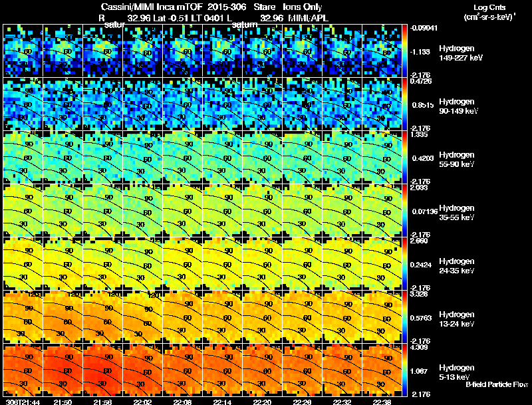
Task: Open the 35-55 keV panel at 22:02
Action: pos(142,210)
